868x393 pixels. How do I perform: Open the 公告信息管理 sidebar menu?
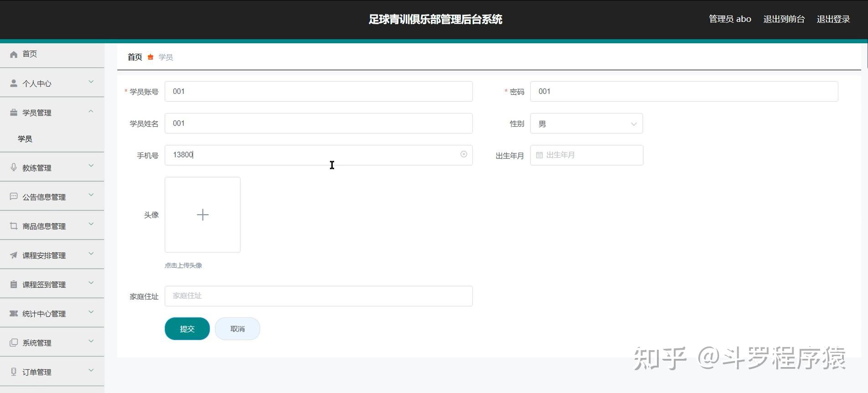pyautogui.click(x=52, y=197)
